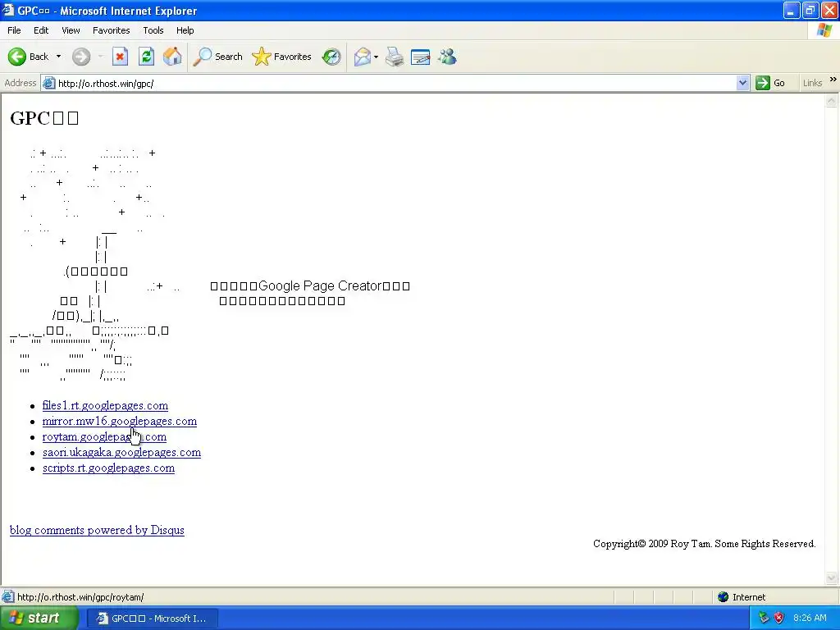840x630 pixels.
Task: Click the 8:26 AM system clock
Action: coord(810,619)
